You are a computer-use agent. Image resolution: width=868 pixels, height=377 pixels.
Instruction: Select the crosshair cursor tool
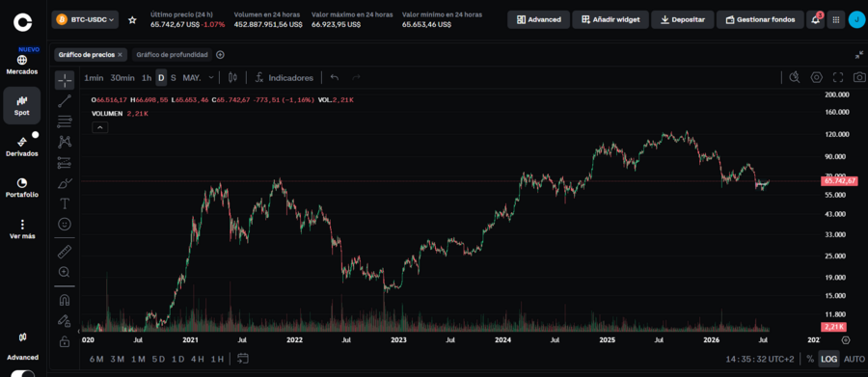point(65,80)
